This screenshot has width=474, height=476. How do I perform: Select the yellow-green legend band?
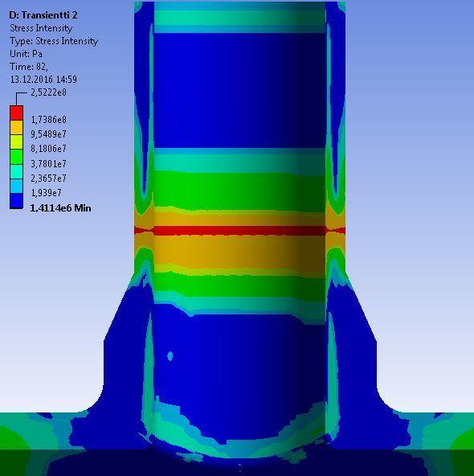(x=16, y=142)
